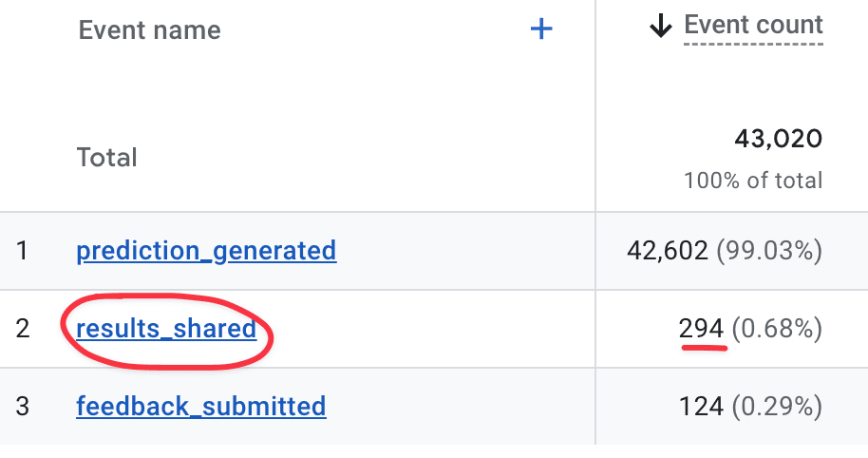Image resolution: width=868 pixels, height=458 pixels.
Task: Click the 99.03% percentage for prediction_generated
Action: click(769, 251)
